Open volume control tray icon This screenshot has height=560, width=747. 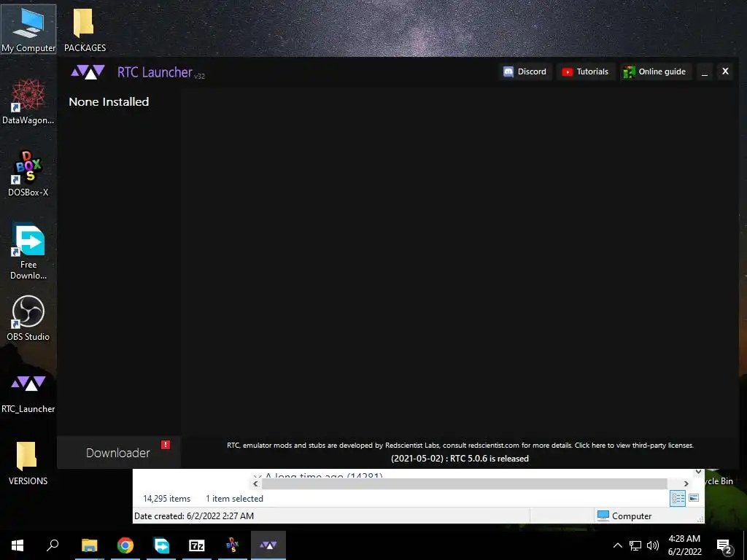653,545
